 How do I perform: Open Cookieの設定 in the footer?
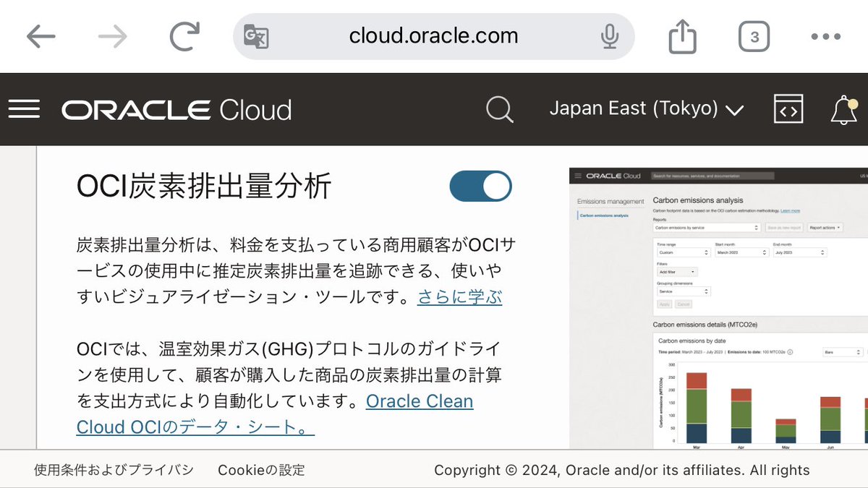click(x=262, y=469)
